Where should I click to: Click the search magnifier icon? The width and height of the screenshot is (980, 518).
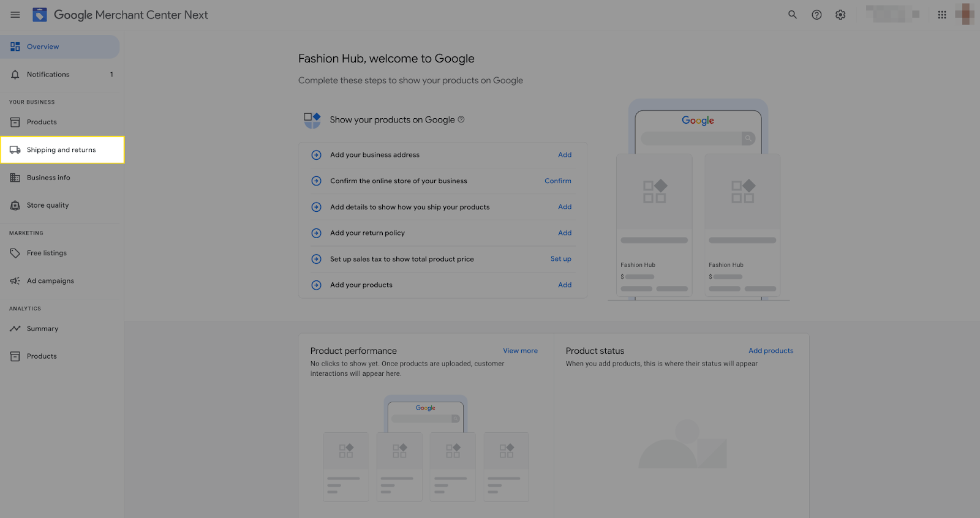(x=792, y=15)
